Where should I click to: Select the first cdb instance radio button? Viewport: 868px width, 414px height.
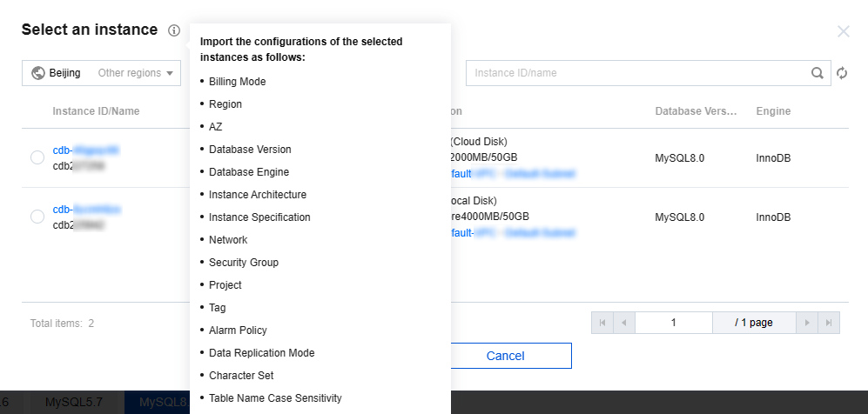pyautogui.click(x=37, y=157)
